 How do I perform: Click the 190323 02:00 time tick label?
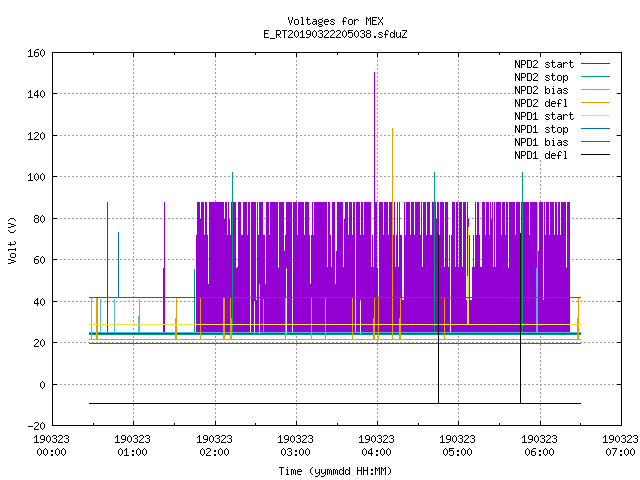coord(214,446)
